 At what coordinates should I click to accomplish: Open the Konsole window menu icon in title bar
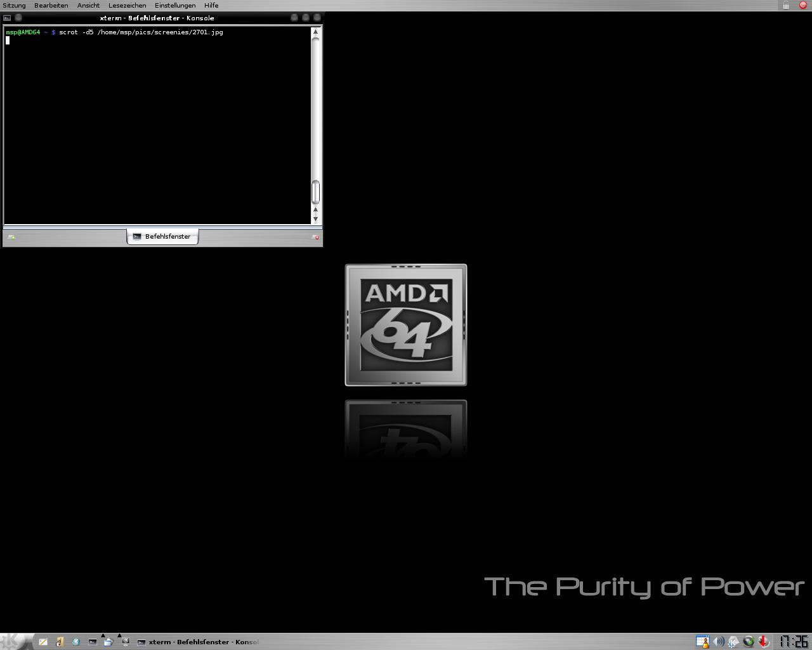[x=7, y=18]
